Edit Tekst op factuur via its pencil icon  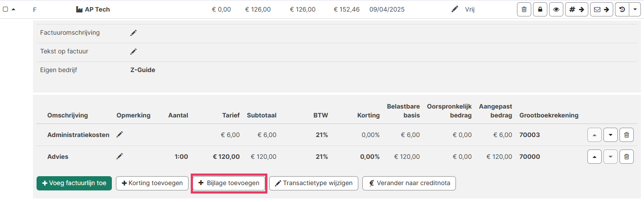point(133,52)
